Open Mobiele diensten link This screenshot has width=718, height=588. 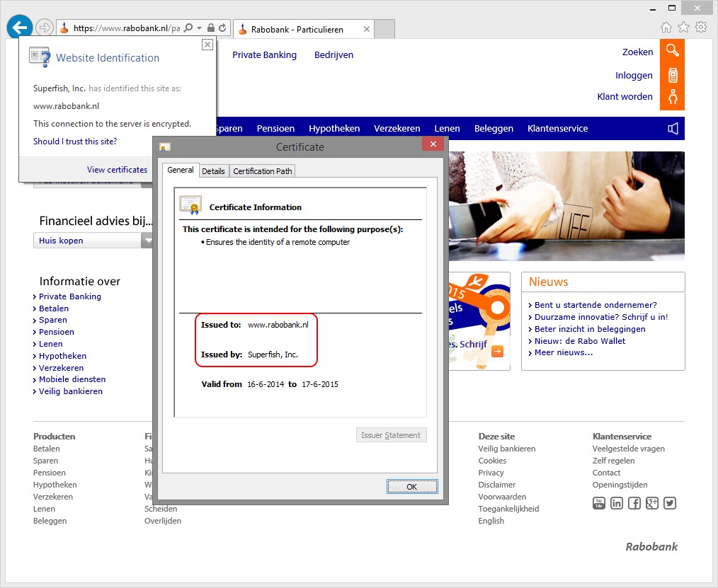(x=72, y=379)
